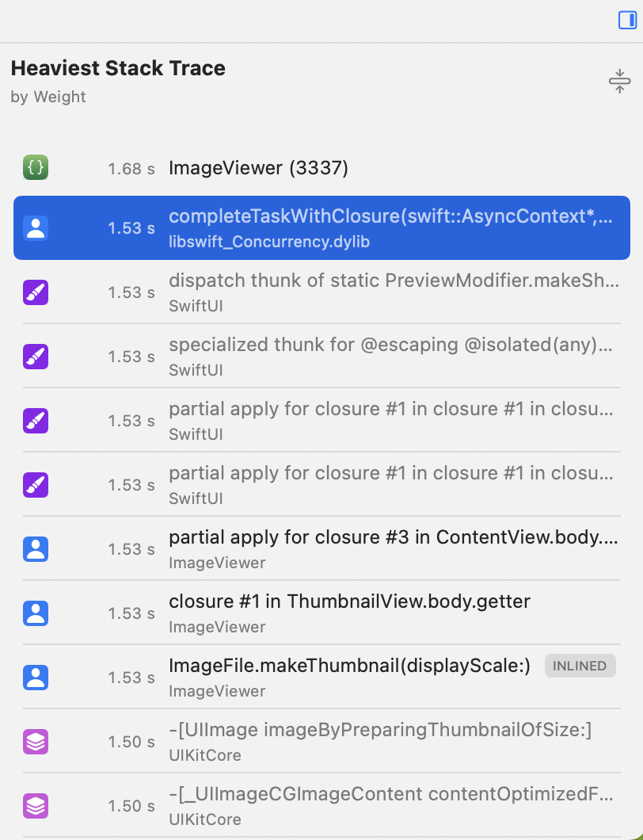The image size is (643, 840).
Task: Click the user code icon on completeTaskWithClosure row
Action: 35,227
